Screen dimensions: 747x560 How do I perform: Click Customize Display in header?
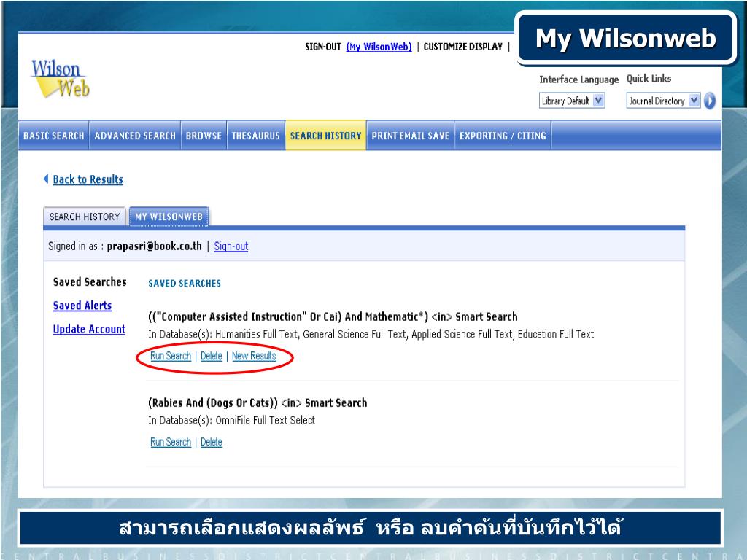(x=462, y=47)
